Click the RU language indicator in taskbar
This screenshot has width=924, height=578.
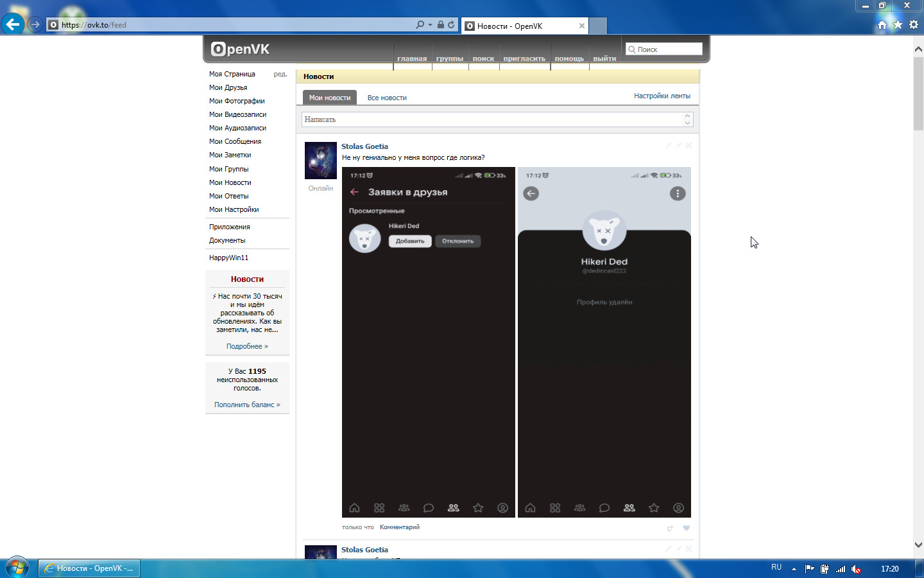pos(776,568)
